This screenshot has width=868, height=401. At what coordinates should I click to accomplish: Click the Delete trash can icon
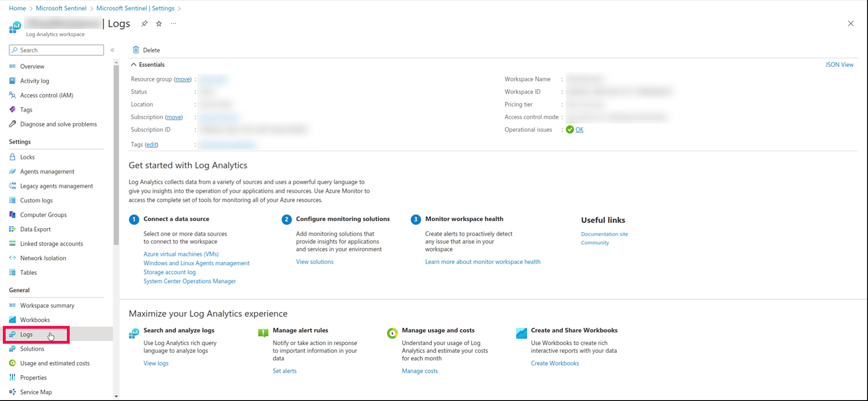tap(136, 50)
